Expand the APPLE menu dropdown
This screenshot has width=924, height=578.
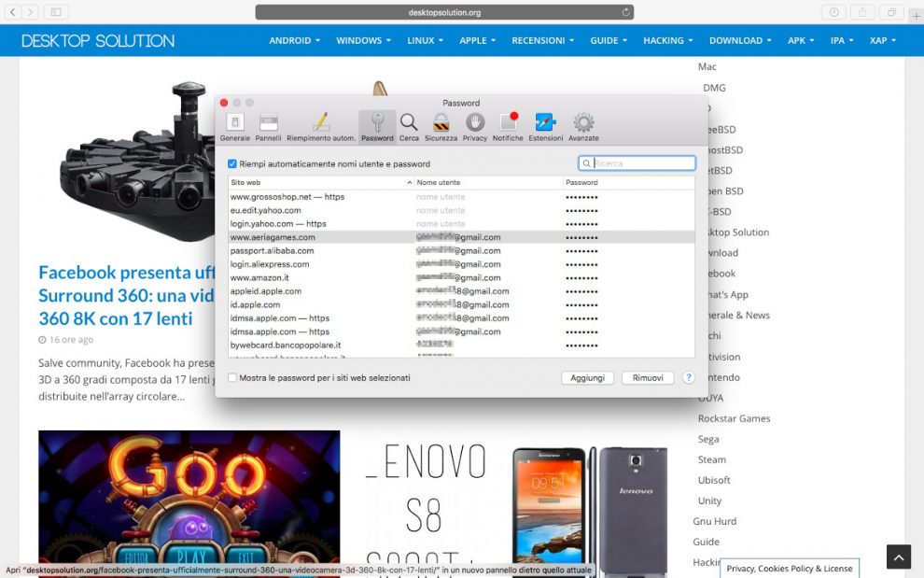coord(477,40)
